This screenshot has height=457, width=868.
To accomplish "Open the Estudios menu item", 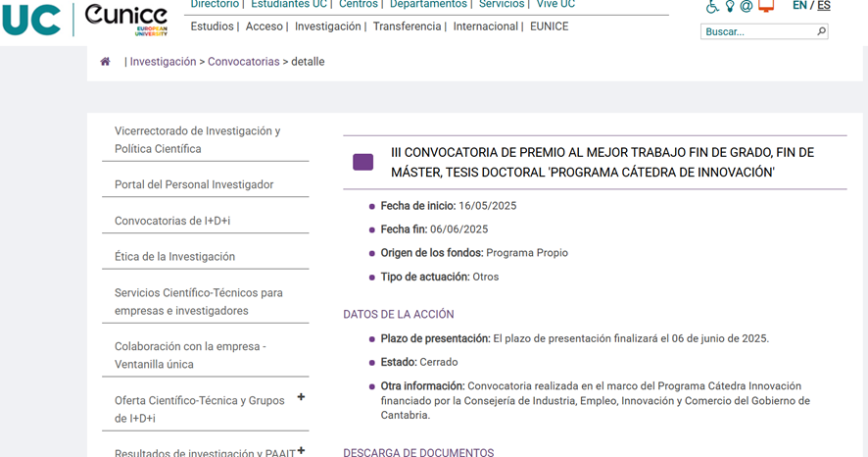I will click(212, 26).
